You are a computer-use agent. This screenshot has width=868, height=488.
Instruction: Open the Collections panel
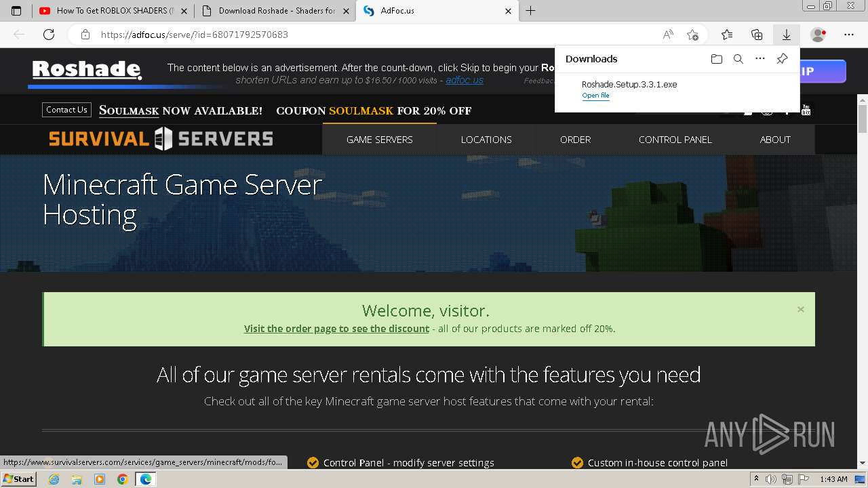[757, 35]
